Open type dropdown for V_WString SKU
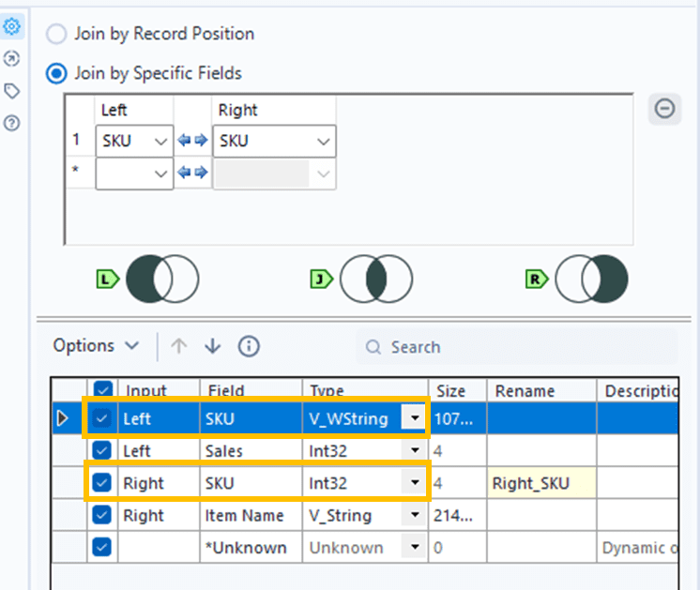This screenshot has width=700, height=590. click(414, 419)
